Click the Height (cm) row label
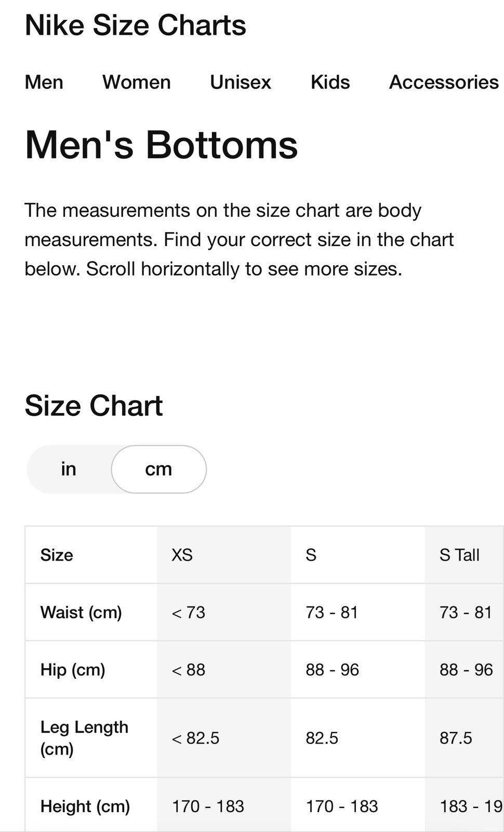The height and width of the screenshot is (832, 504). pyautogui.click(x=85, y=807)
